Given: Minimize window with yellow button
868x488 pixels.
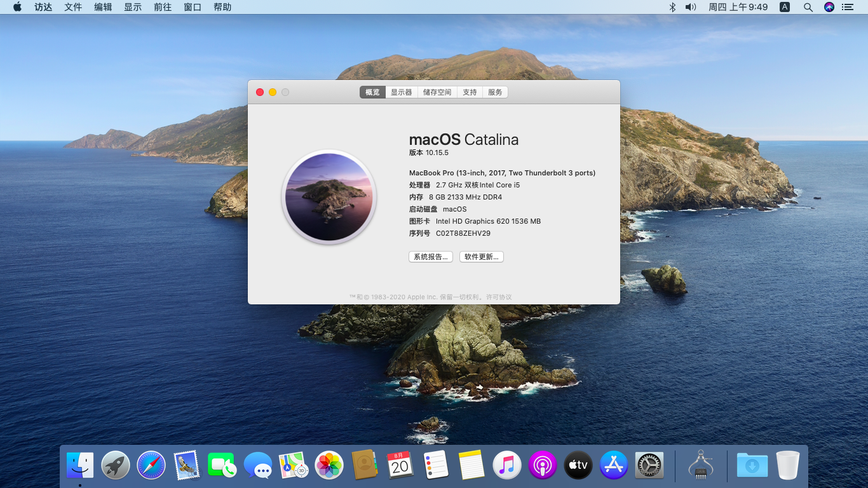Looking at the screenshot, I should tap(273, 92).
